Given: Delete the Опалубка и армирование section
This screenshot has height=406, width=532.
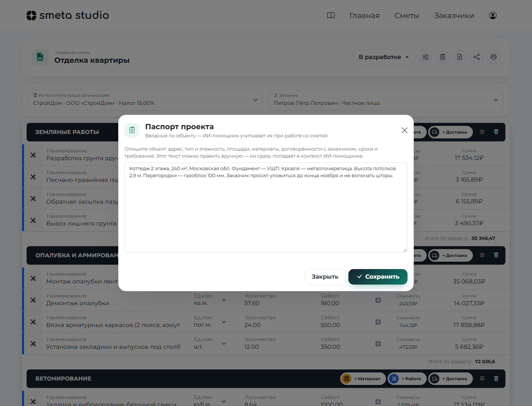Looking at the screenshot, I should [x=496, y=255].
